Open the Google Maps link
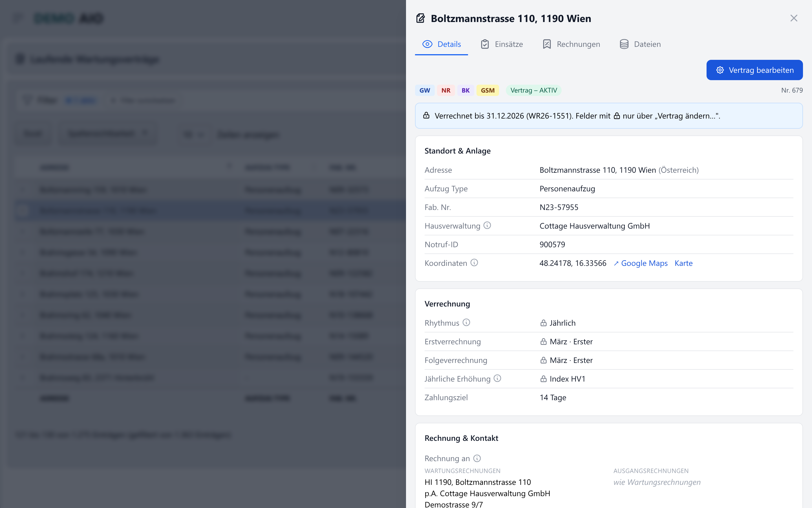The height and width of the screenshot is (508, 812). point(641,263)
